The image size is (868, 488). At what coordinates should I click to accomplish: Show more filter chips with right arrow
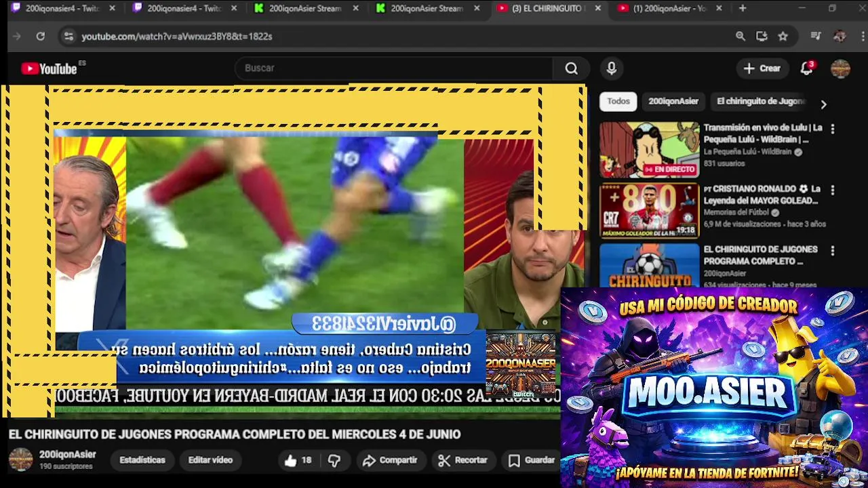823,104
